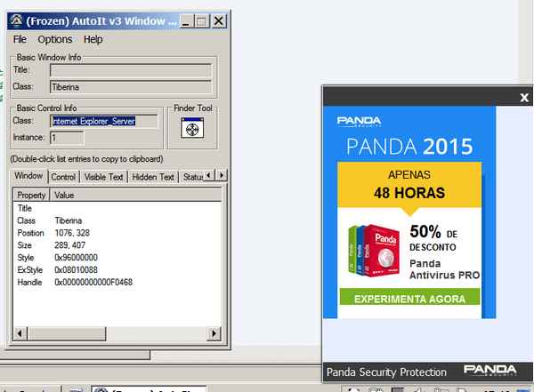Switch to the Visible Text tab

tap(103, 177)
